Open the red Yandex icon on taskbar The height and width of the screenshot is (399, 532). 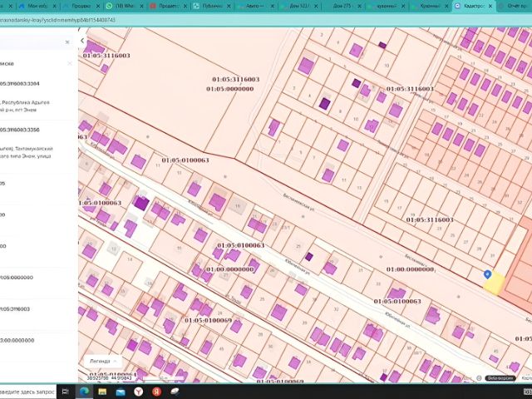156,392
